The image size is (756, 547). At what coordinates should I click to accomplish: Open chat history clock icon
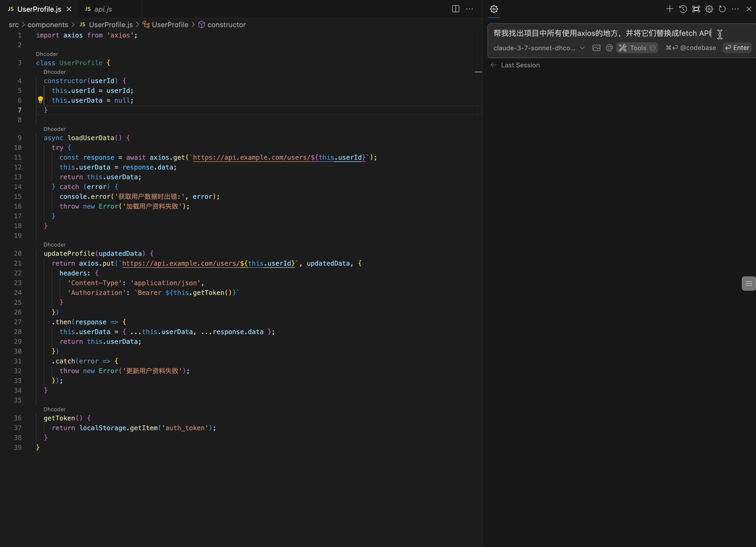683,9
